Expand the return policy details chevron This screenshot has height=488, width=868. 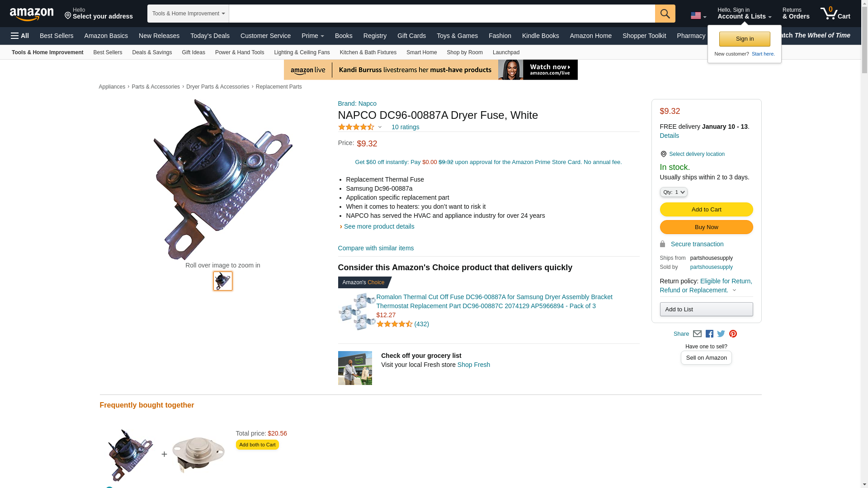click(x=734, y=290)
